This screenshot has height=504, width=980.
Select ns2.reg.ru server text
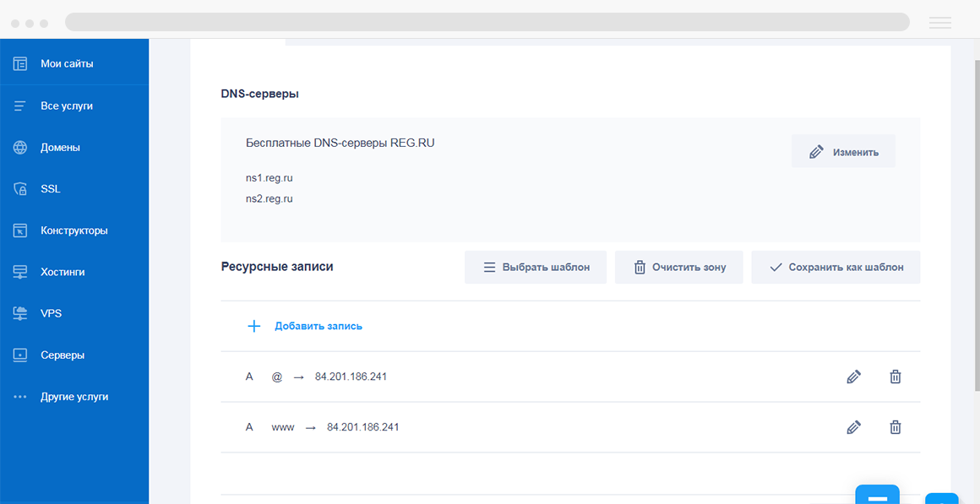[269, 199]
